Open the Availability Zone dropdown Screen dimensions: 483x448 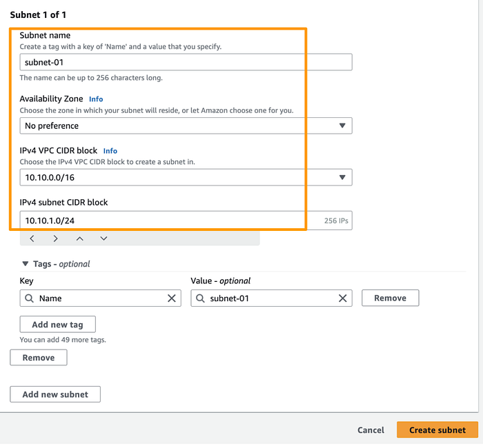[186, 125]
